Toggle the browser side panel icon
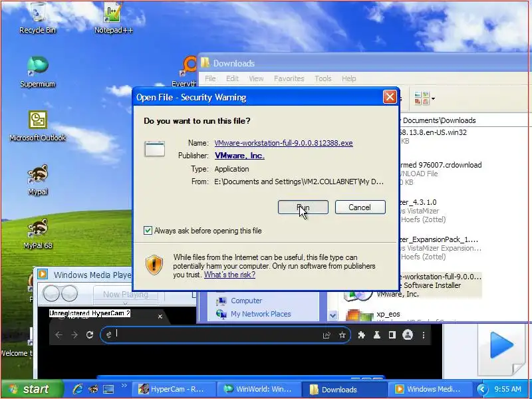This screenshot has width=532, height=399. (x=392, y=335)
